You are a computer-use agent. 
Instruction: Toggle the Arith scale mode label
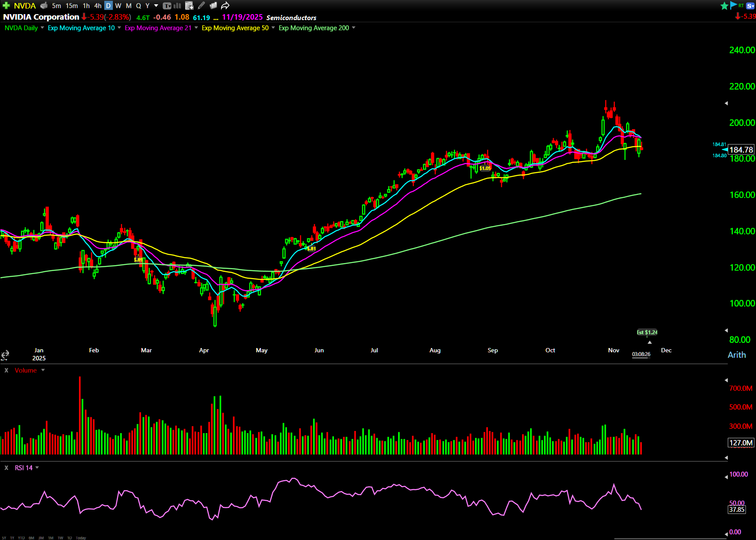pyautogui.click(x=736, y=355)
